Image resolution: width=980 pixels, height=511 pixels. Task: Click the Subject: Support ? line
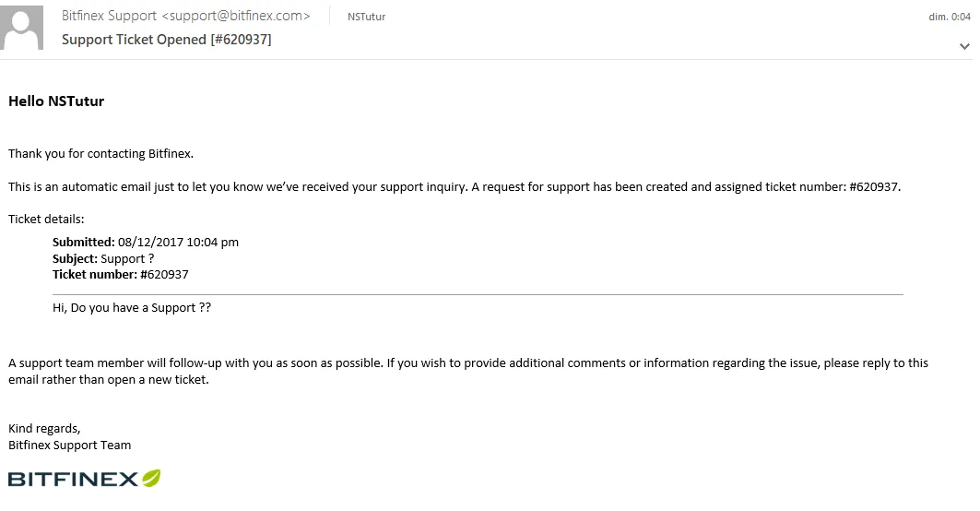click(x=103, y=258)
